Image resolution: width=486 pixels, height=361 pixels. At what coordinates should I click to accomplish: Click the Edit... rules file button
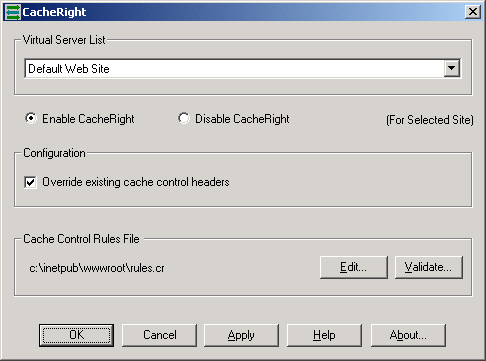click(354, 267)
